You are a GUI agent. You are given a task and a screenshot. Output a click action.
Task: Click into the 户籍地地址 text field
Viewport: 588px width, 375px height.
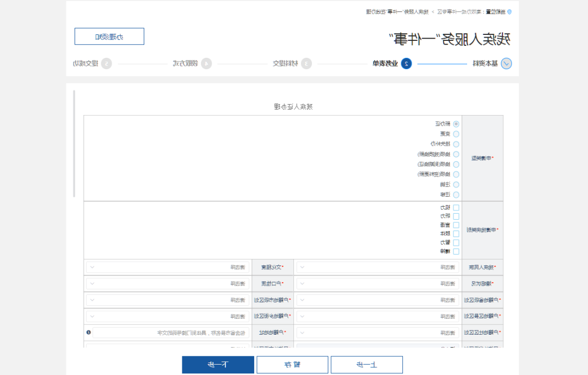(x=171, y=333)
